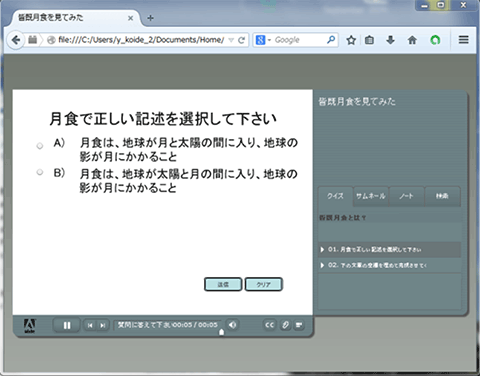Go to the browser home page icon

412,40
